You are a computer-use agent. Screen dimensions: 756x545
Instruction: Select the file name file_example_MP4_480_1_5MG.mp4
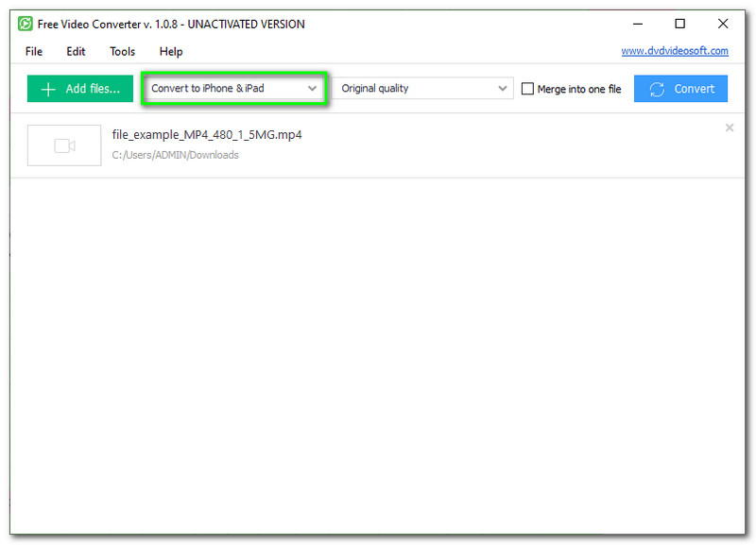[207, 134]
